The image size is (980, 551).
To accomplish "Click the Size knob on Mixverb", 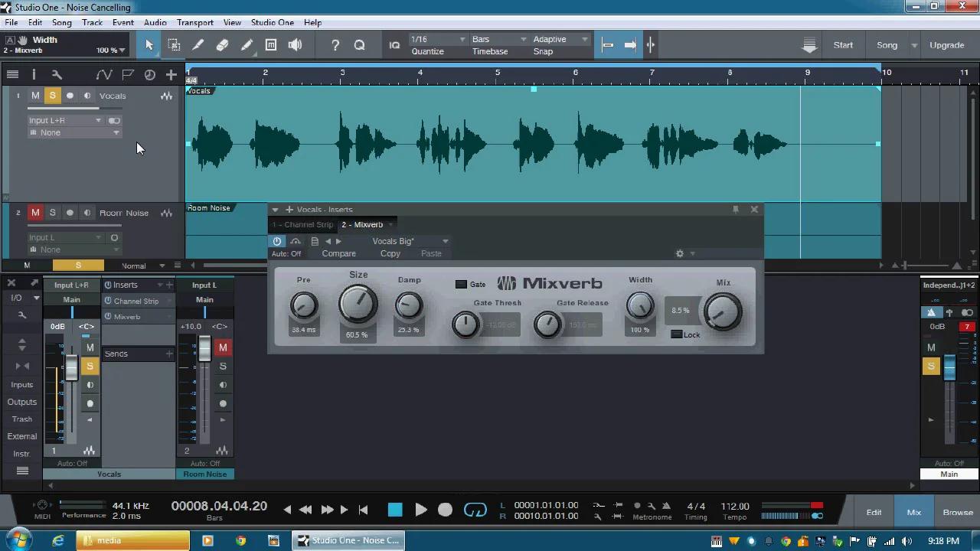I will [357, 304].
